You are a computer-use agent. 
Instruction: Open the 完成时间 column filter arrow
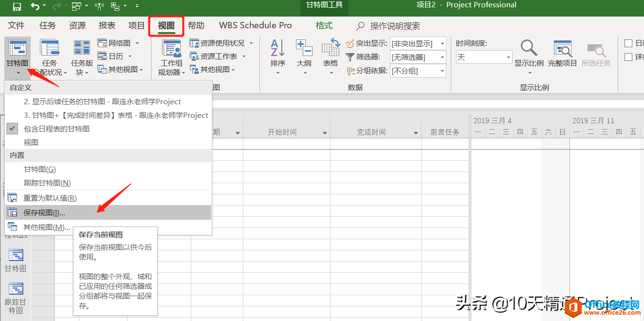coord(416,132)
